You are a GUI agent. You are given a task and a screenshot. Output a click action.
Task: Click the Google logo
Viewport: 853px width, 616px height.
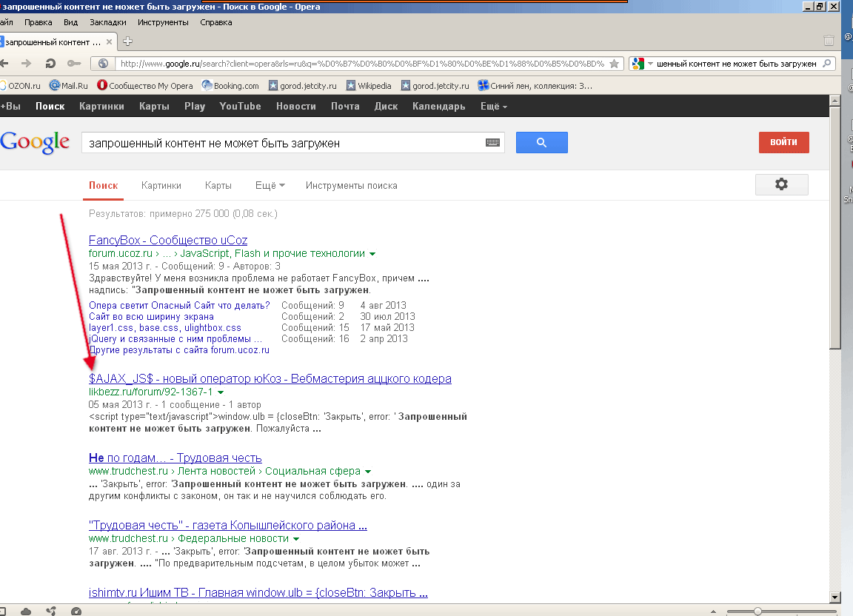click(35, 142)
